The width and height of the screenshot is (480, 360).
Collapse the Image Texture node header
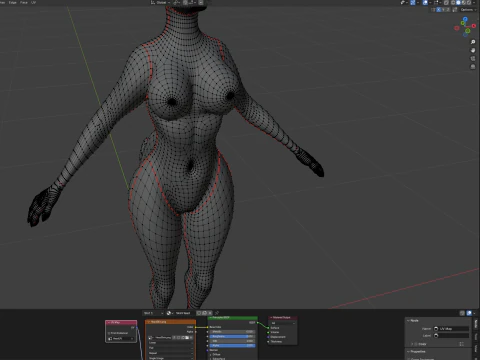[x=148, y=322]
